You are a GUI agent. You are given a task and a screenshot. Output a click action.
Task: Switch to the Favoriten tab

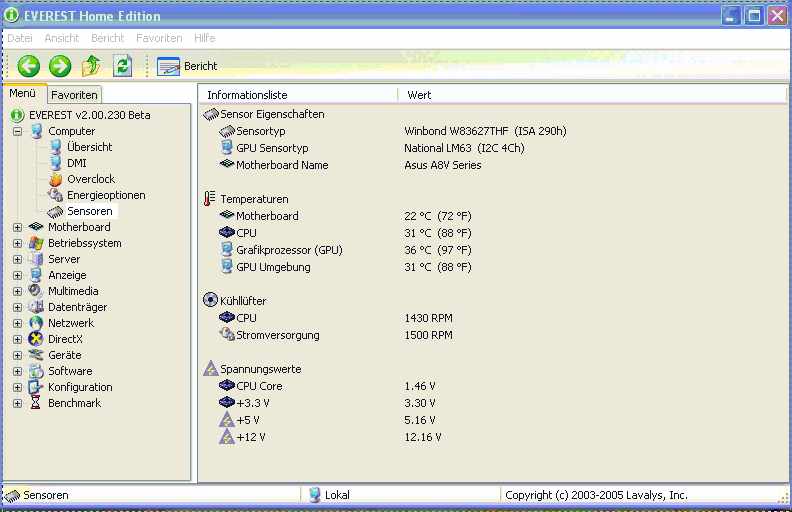click(x=74, y=95)
